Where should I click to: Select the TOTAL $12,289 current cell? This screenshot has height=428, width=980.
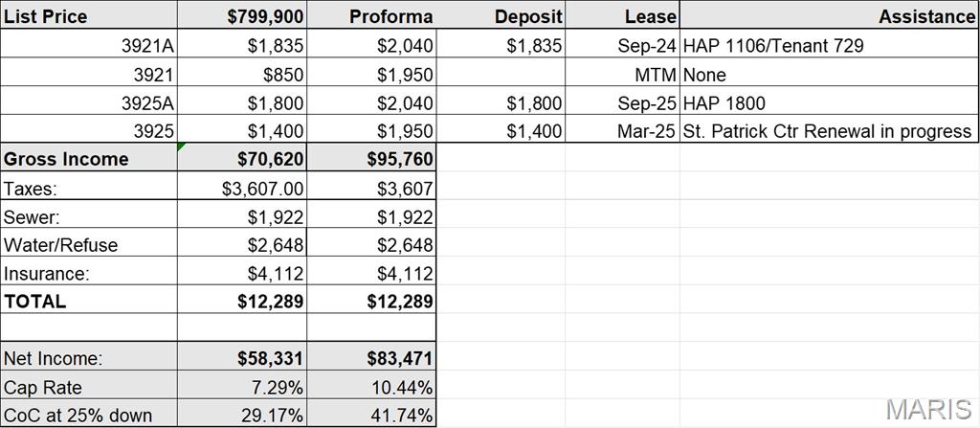[x=242, y=300]
